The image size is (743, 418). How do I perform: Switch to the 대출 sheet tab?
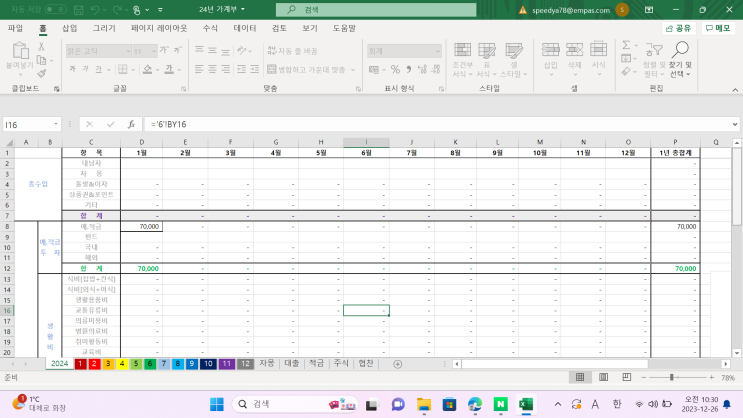(291, 364)
